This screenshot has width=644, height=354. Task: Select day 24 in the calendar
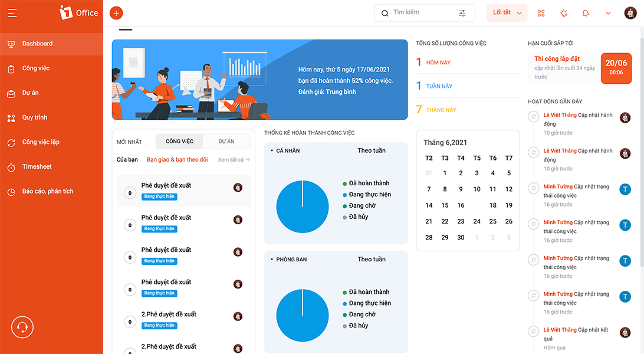(x=477, y=221)
